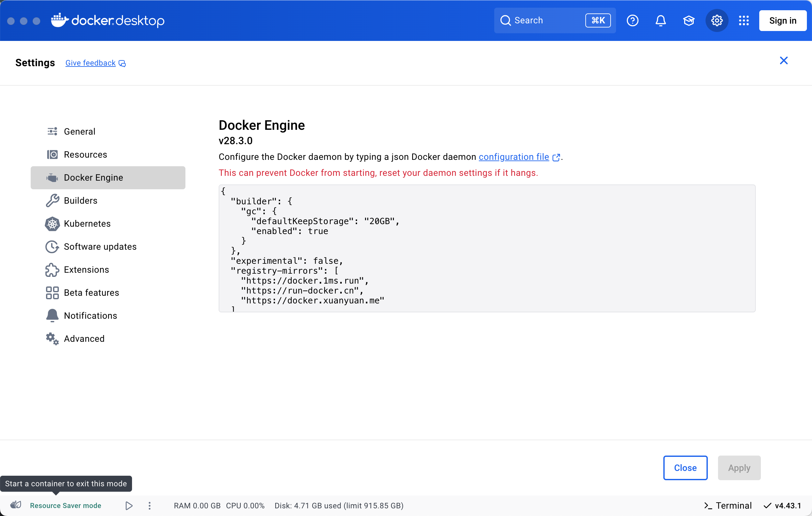Open the Kubernetes settings section
This screenshot has width=812, height=516.
108,223
